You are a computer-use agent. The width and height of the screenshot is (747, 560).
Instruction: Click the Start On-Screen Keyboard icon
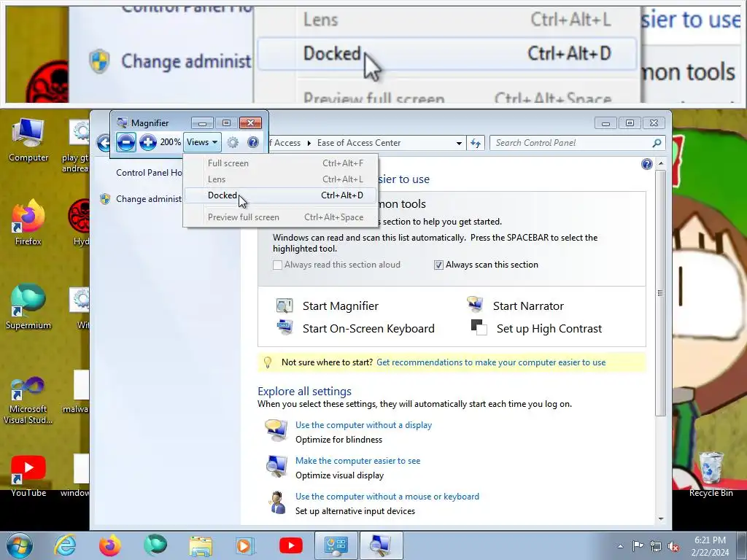[x=285, y=327]
